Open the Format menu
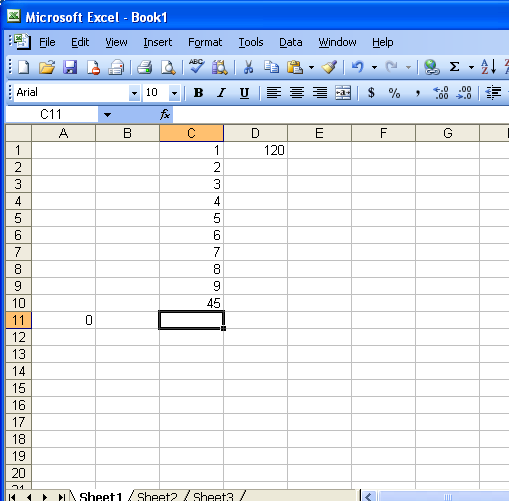 pos(205,42)
